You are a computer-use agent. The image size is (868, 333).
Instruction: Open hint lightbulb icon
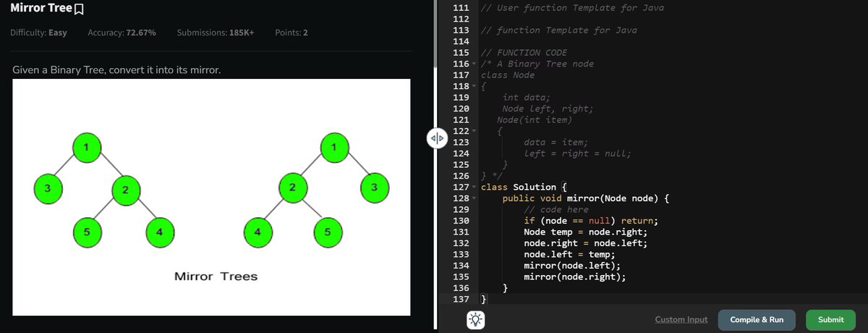(476, 319)
